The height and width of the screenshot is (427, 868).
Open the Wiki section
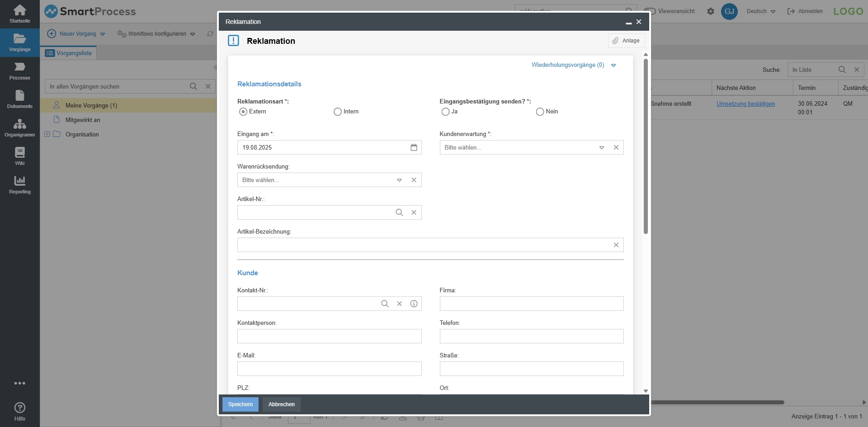[x=20, y=156]
